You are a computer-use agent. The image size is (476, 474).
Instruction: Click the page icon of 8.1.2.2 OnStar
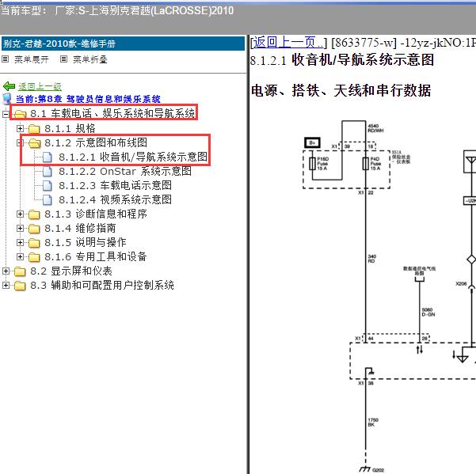click(x=47, y=172)
